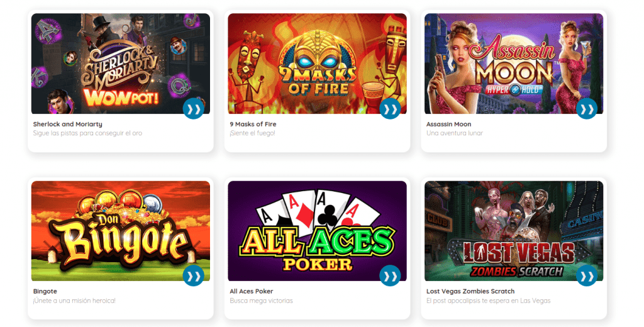The width and height of the screenshot is (644, 327).
Task: Open the Assassin Moon Hyper Hold thumbnail
Action: pos(514,64)
